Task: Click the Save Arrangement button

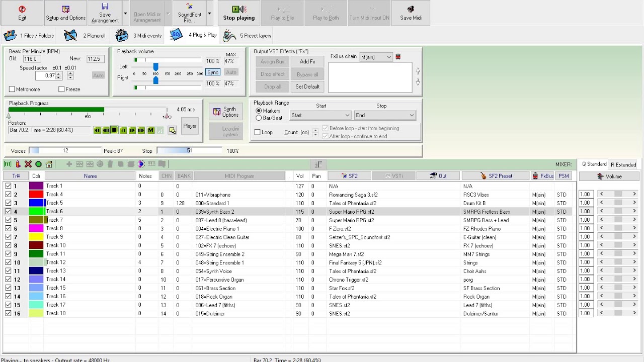Action: (x=105, y=13)
